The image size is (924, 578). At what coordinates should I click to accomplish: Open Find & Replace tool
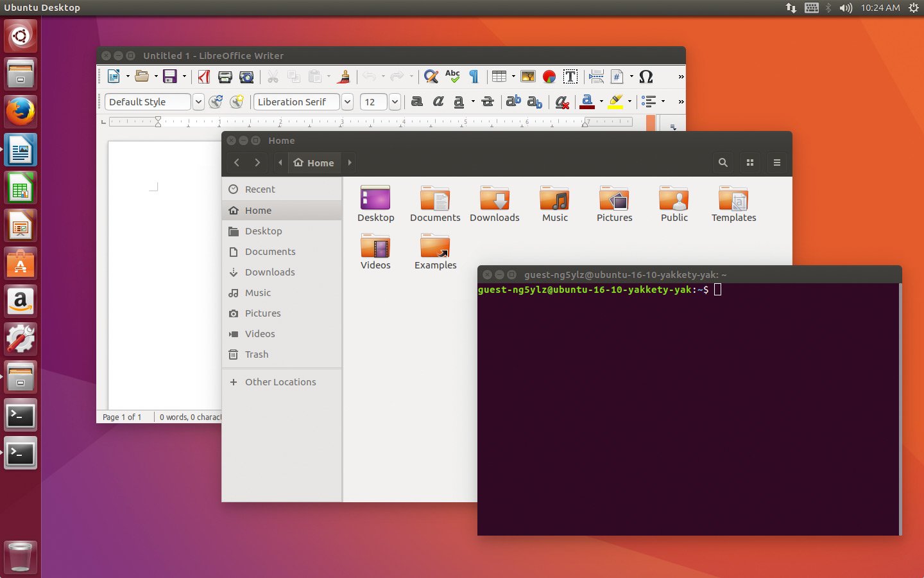(x=431, y=77)
